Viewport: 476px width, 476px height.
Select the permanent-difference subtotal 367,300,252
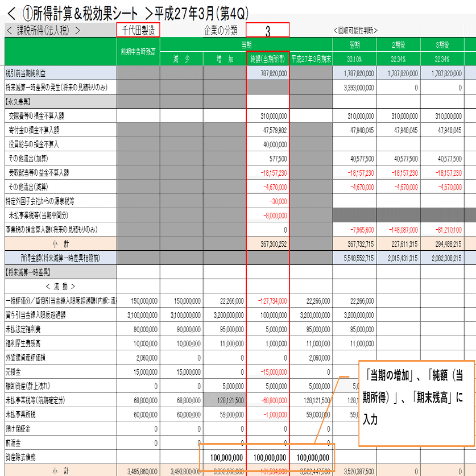point(268,244)
